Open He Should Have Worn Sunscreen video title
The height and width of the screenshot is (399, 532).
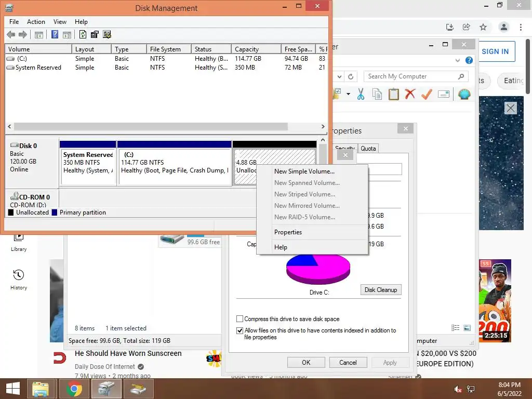[128, 353]
